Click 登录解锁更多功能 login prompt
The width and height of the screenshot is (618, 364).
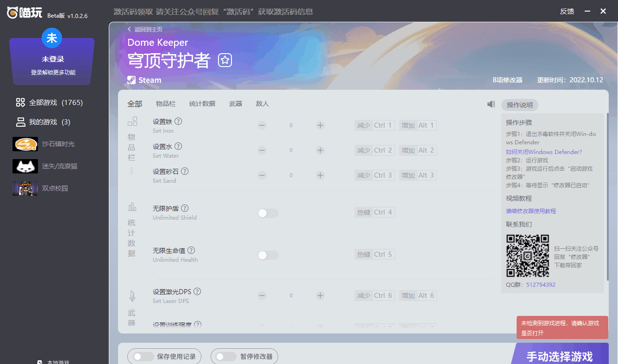click(x=53, y=73)
